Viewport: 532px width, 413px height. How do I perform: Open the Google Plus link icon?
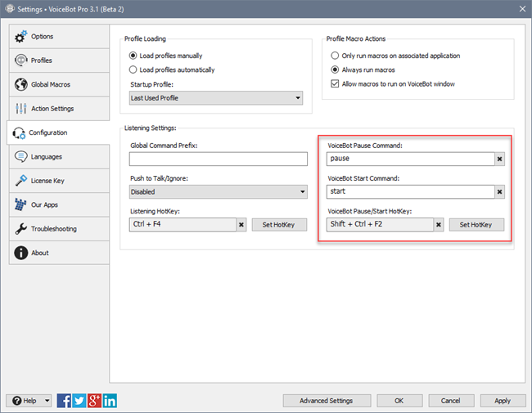[x=94, y=401]
